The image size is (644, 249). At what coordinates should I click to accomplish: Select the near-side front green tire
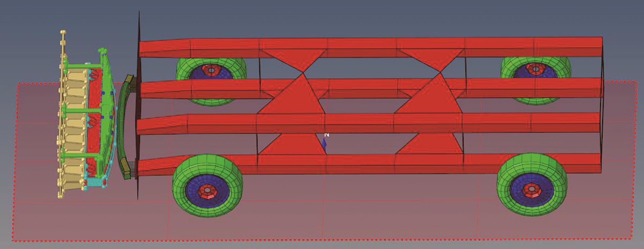[x=181, y=201]
